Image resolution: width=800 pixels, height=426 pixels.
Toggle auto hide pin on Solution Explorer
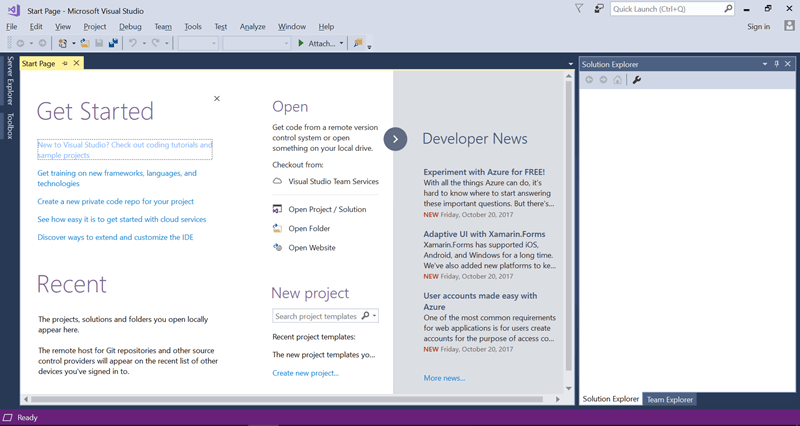pyautogui.click(x=776, y=64)
